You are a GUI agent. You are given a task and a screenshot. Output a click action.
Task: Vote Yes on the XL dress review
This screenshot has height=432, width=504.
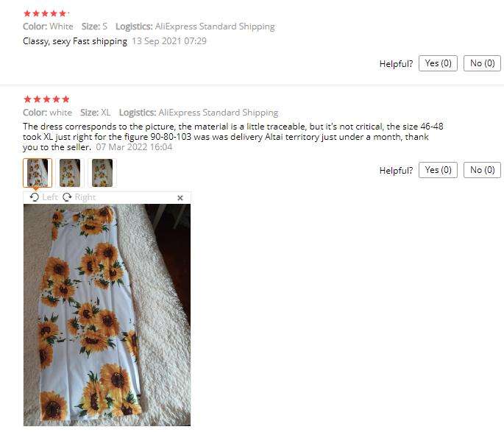coord(438,170)
